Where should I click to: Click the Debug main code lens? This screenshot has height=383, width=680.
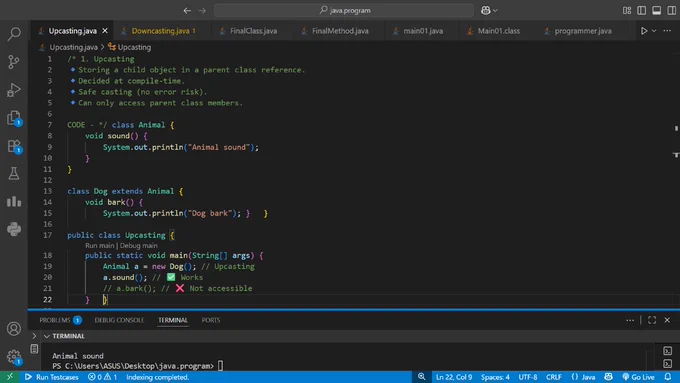(138, 246)
